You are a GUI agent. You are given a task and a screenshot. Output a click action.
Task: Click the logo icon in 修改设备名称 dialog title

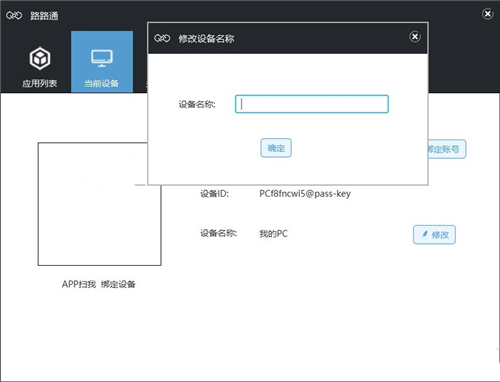pyautogui.click(x=162, y=38)
